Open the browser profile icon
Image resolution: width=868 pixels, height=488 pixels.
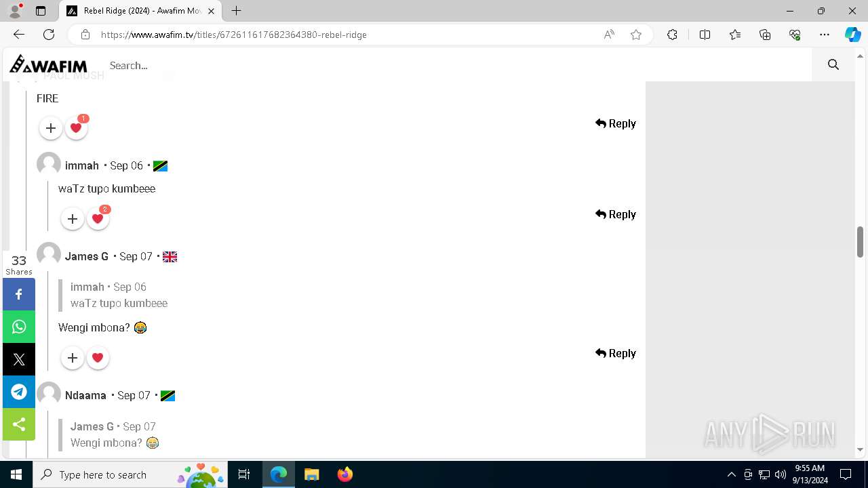[15, 11]
